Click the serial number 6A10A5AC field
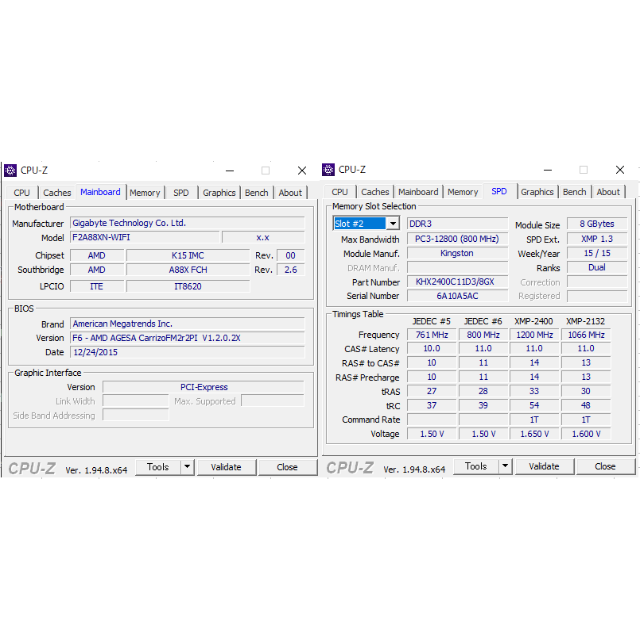The height and width of the screenshot is (640, 640). pos(458,296)
